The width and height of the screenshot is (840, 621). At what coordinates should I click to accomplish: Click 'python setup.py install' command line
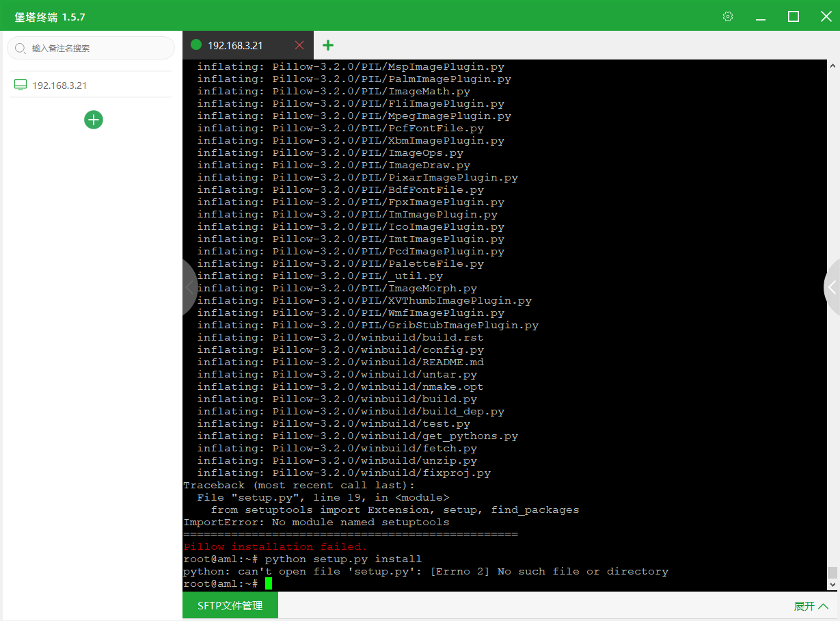[344, 559]
